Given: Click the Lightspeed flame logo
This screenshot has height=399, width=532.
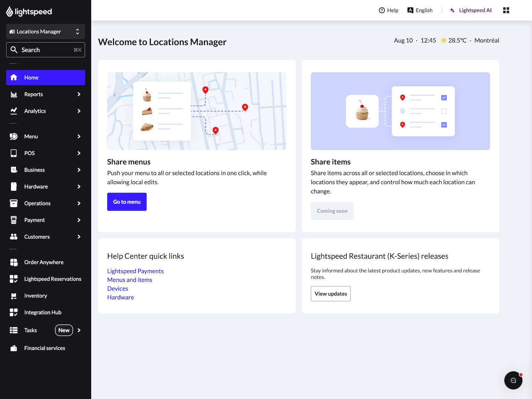Looking at the screenshot, I should (x=10, y=12).
